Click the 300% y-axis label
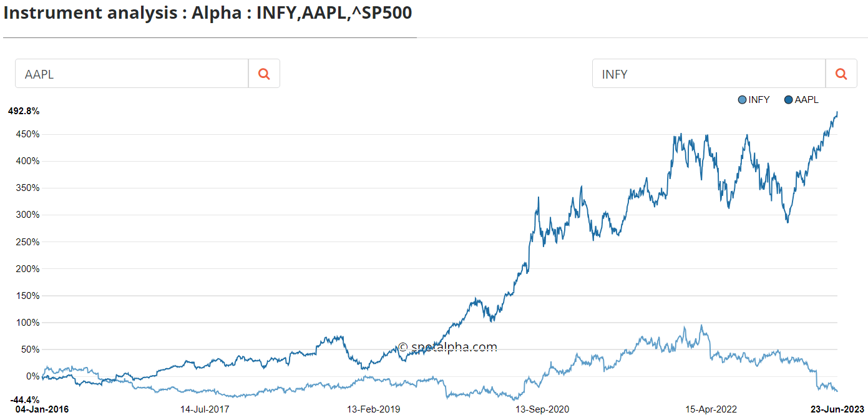The width and height of the screenshot is (868, 420). point(28,215)
